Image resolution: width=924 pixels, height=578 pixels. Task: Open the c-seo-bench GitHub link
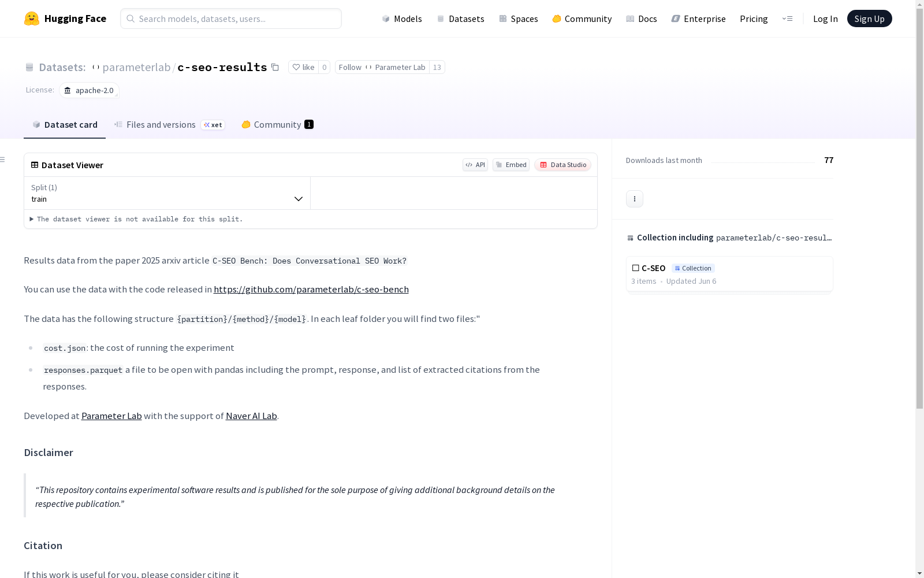311,289
